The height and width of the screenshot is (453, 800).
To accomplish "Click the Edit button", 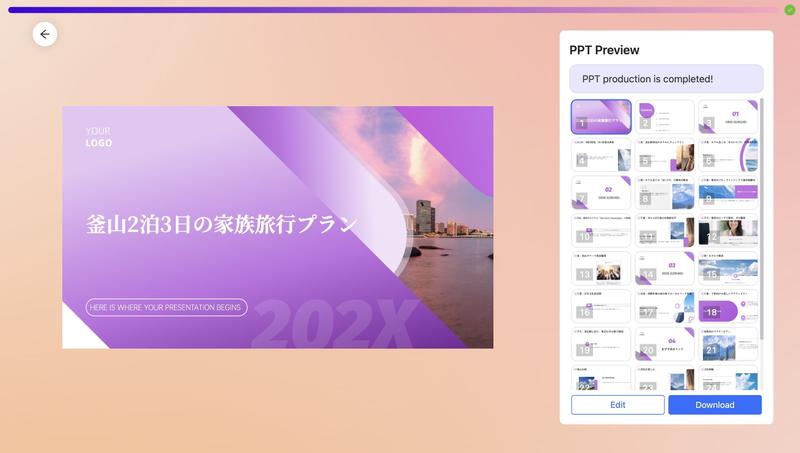I will (x=617, y=405).
